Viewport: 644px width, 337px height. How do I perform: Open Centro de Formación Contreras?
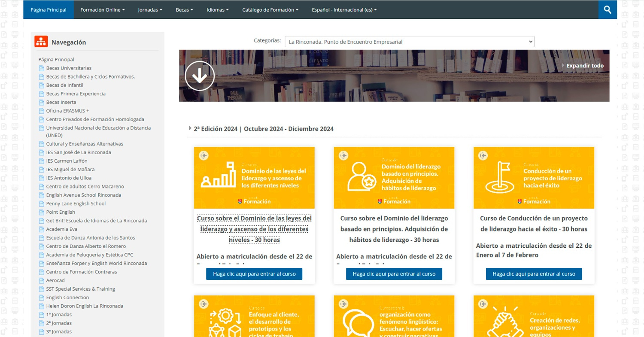click(82, 272)
